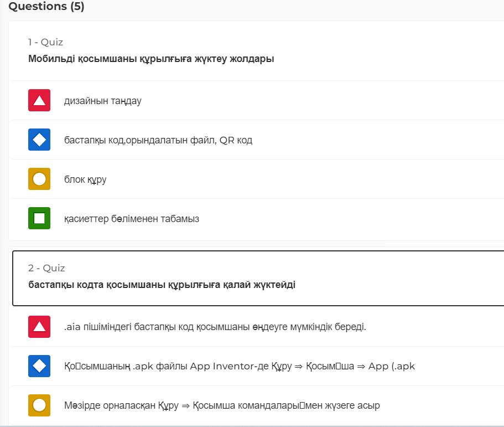Click the 'Questions (5)' heading
The height and width of the screenshot is (427, 504).
point(46,7)
